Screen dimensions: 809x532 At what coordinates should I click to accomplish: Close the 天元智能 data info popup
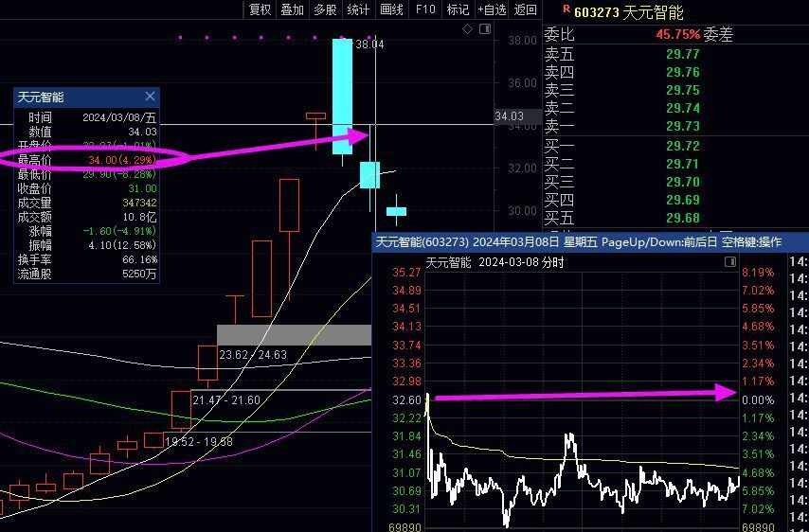[x=150, y=97]
